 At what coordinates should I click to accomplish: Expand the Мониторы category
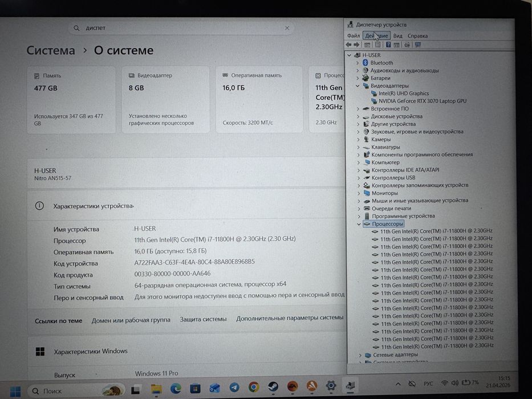pyautogui.click(x=359, y=193)
